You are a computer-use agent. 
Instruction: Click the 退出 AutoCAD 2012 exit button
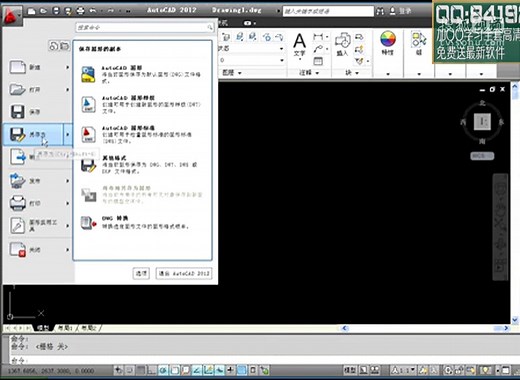pyautogui.click(x=184, y=273)
